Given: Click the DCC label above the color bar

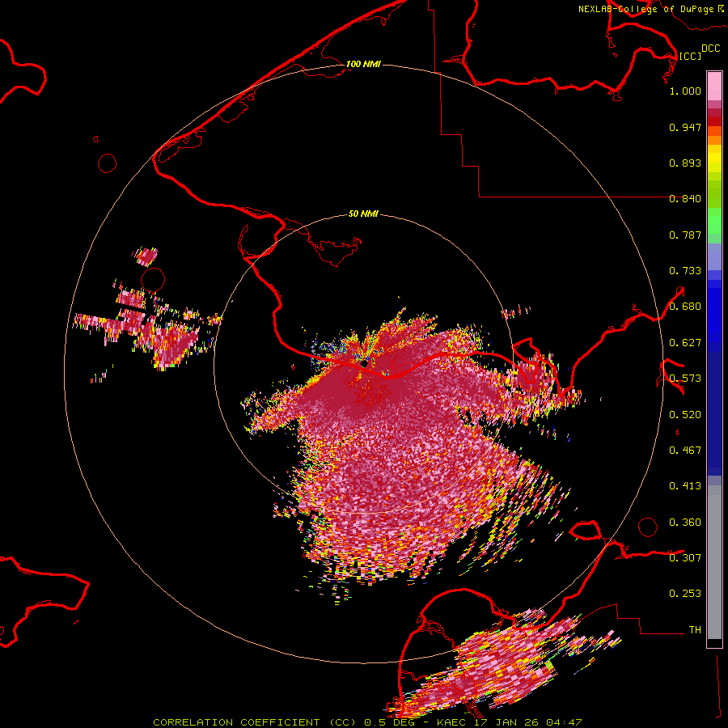Looking at the screenshot, I should click(x=711, y=49).
